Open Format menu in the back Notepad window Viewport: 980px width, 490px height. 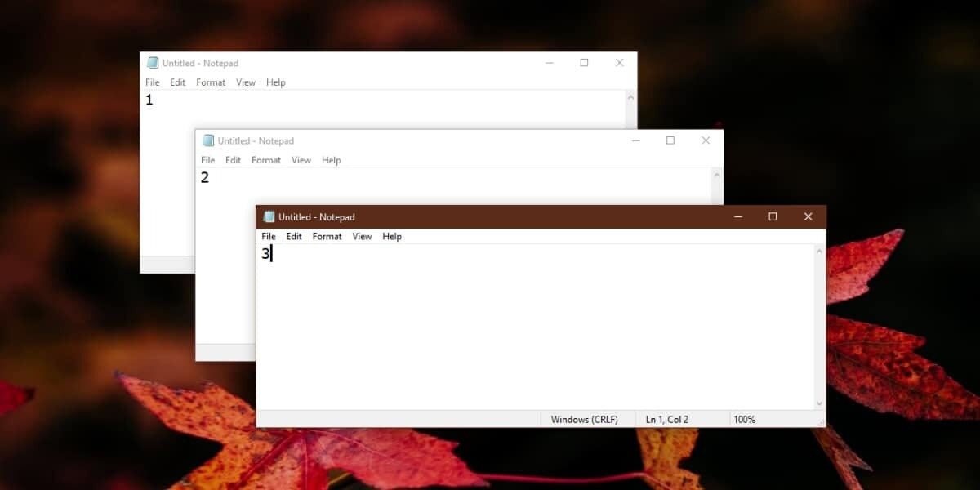[211, 82]
